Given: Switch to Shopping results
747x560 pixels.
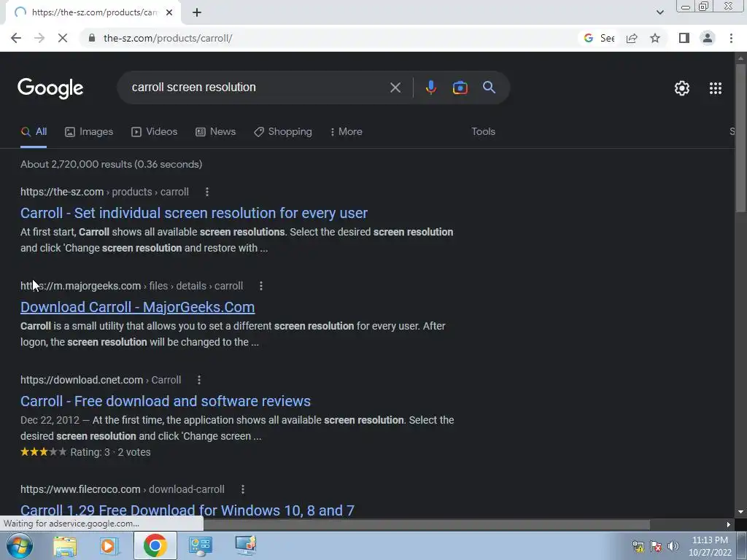Looking at the screenshot, I should tap(283, 131).
